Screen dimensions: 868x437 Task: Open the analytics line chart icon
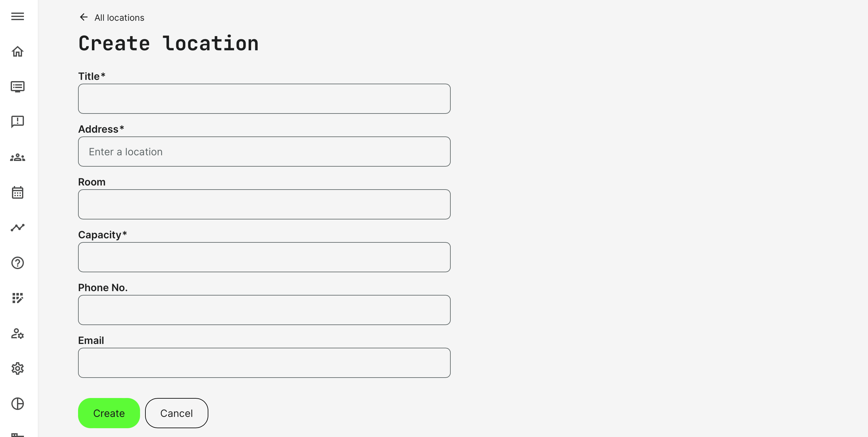(x=18, y=228)
